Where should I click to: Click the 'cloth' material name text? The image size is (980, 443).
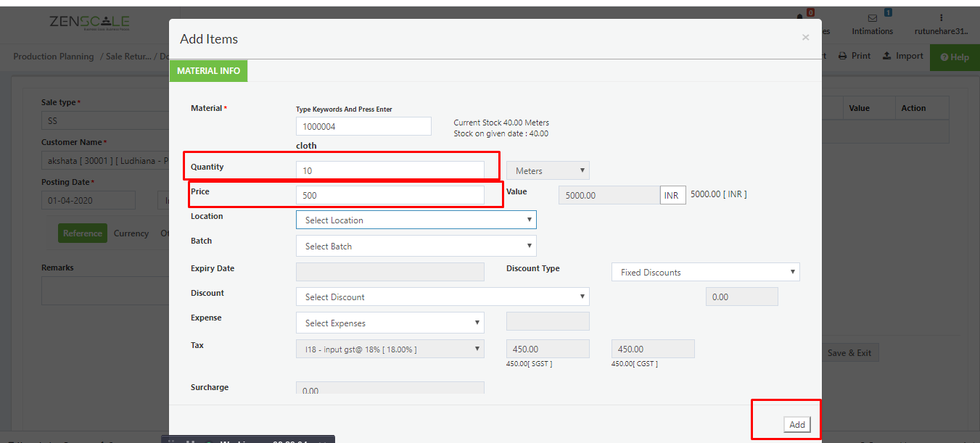coord(306,146)
